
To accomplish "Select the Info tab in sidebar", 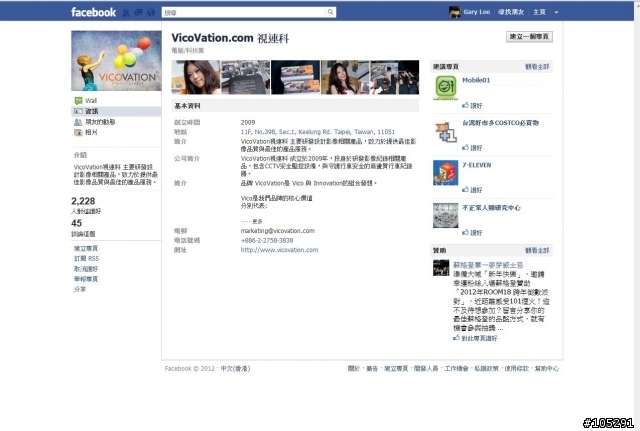I will [116, 111].
